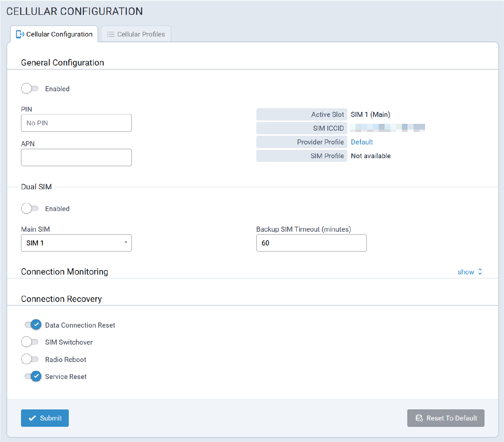Open the Main SIM dropdown

(x=76, y=243)
